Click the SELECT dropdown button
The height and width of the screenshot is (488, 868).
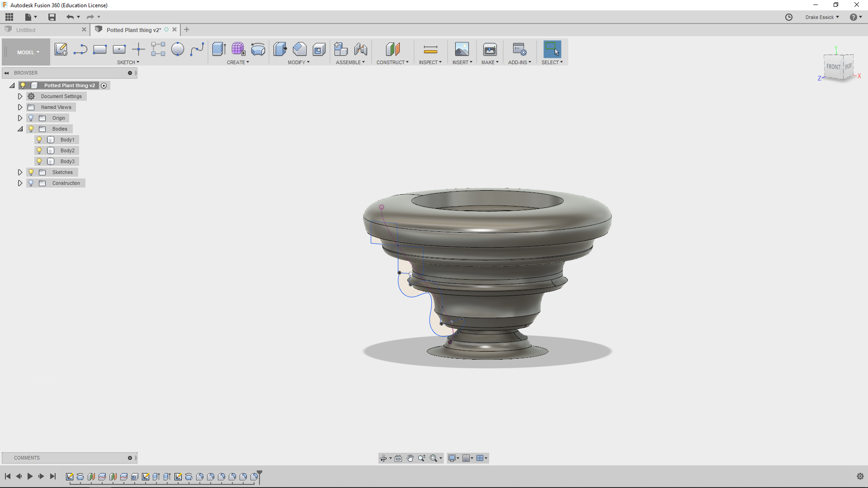click(552, 62)
